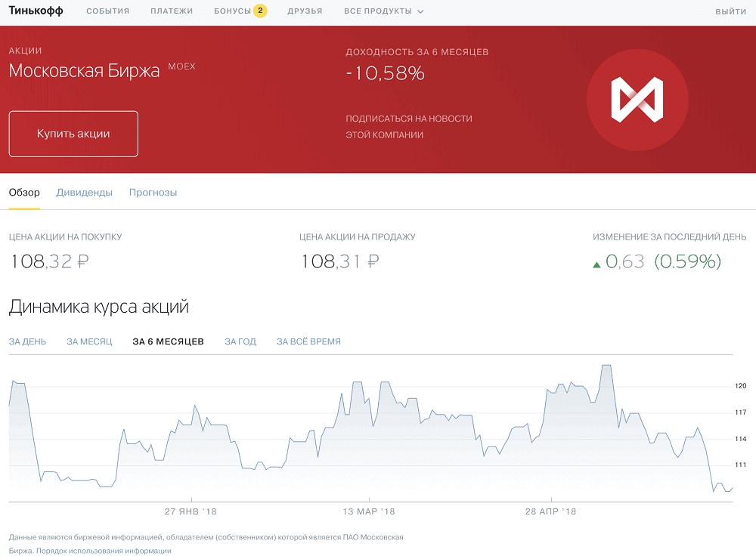Click the -10,58% yield value

tap(386, 73)
